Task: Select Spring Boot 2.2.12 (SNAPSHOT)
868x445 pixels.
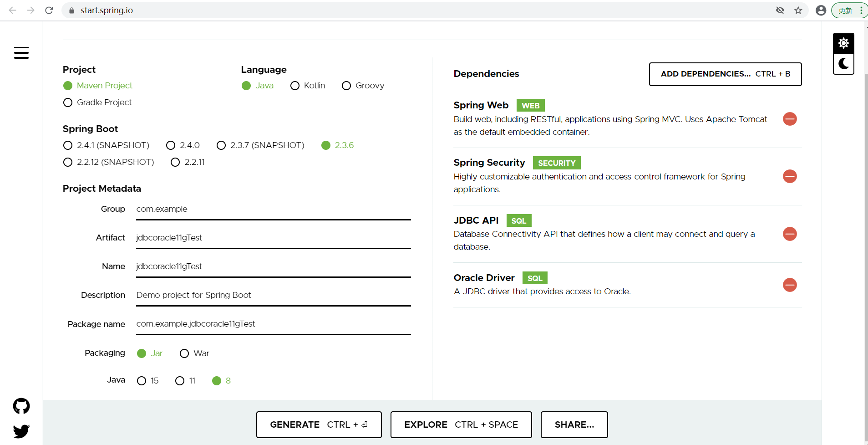Action: [108, 162]
